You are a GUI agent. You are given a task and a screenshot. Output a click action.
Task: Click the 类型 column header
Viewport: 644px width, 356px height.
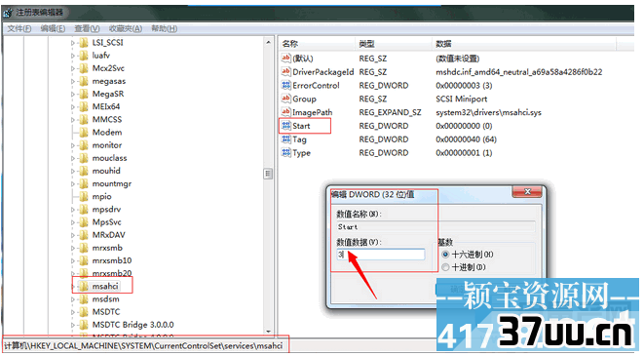pos(393,44)
